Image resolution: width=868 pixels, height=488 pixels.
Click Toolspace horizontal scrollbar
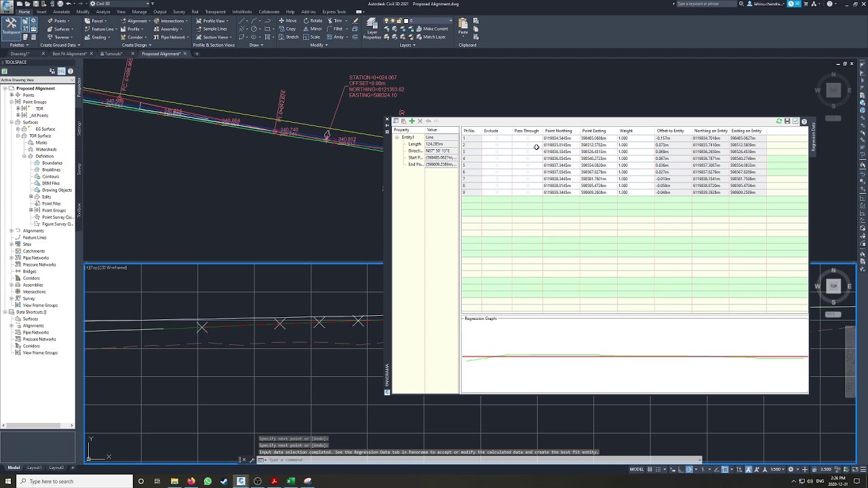click(x=37, y=426)
